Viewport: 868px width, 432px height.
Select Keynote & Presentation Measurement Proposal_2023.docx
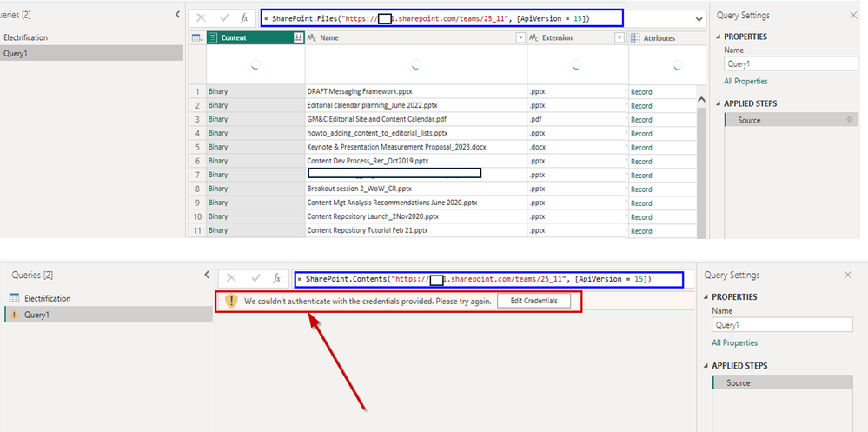415,147
